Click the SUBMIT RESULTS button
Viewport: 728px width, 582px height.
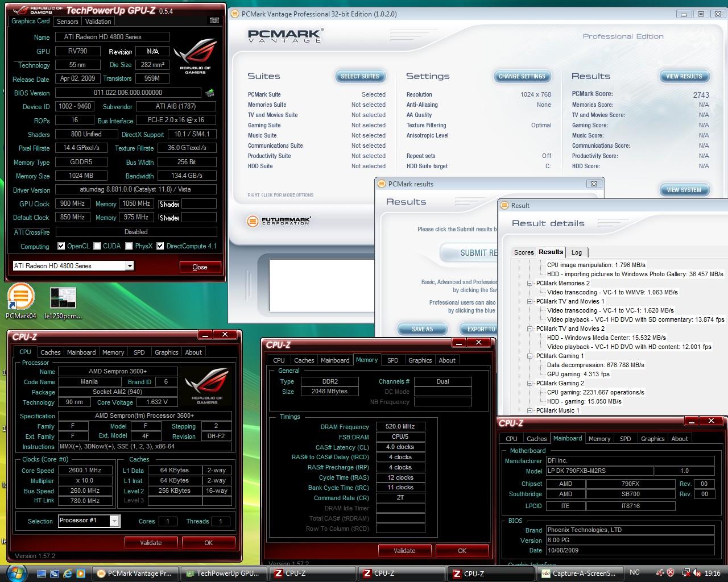(x=469, y=253)
